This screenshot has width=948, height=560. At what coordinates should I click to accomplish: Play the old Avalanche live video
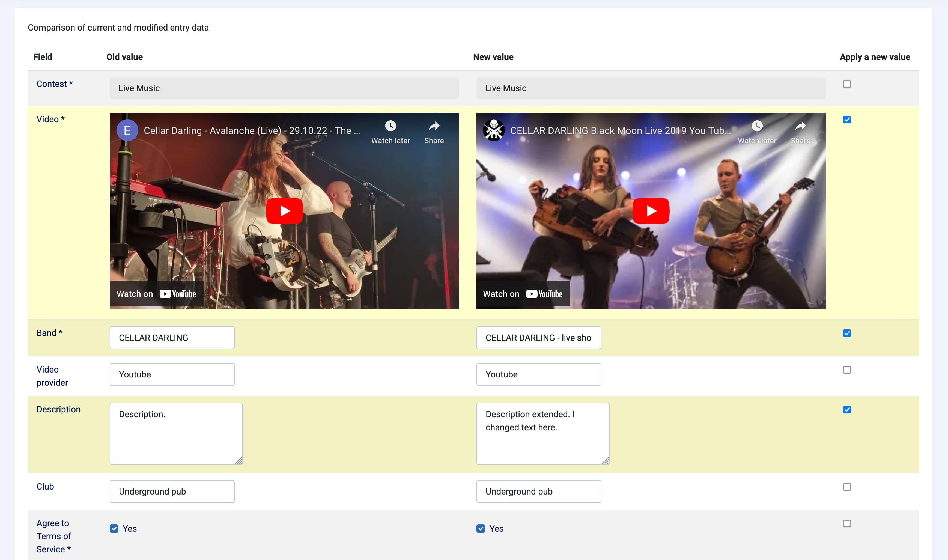[x=284, y=211]
